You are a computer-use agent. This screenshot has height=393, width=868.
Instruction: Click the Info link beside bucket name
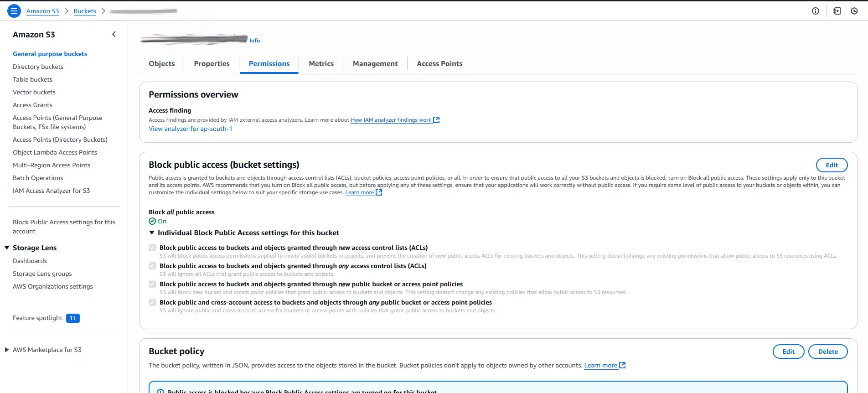pos(254,41)
